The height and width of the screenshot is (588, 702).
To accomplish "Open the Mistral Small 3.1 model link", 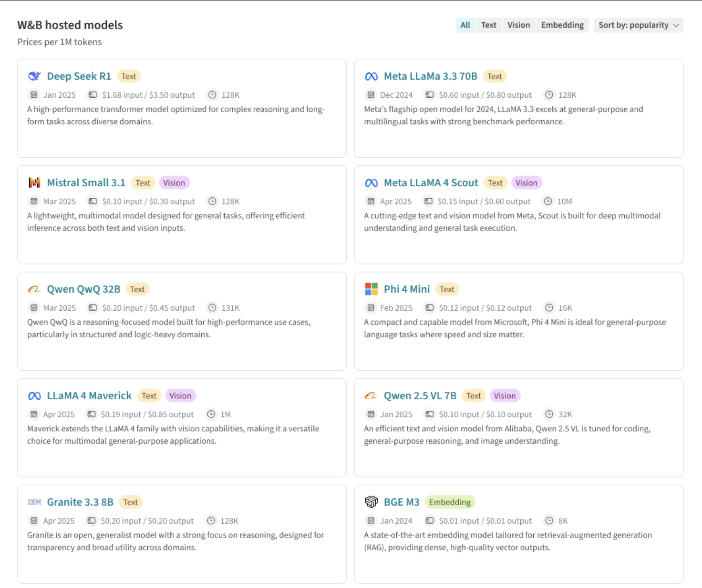I will coord(86,182).
